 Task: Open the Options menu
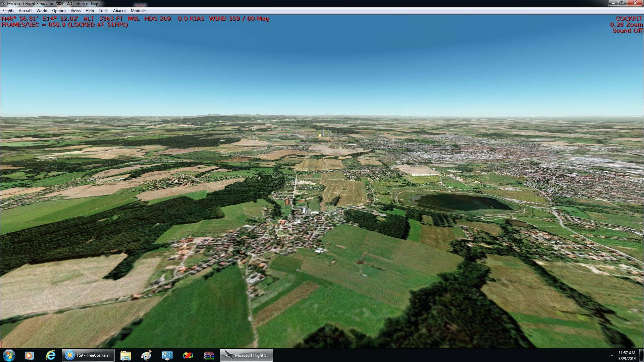59,11
